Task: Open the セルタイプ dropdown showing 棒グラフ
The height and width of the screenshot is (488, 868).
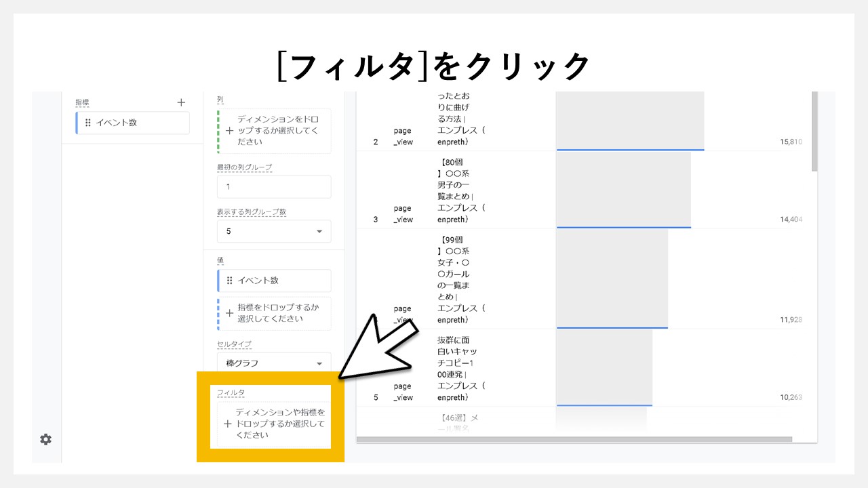Action: 273,363
